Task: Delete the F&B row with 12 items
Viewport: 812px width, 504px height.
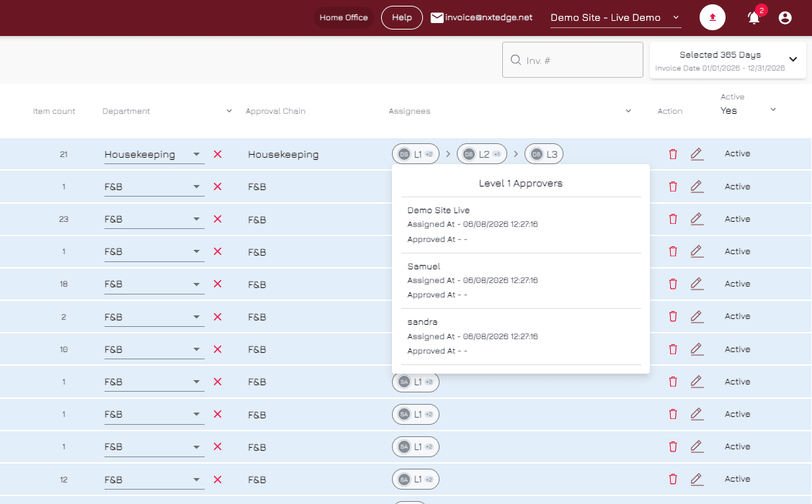Action: 673,480
